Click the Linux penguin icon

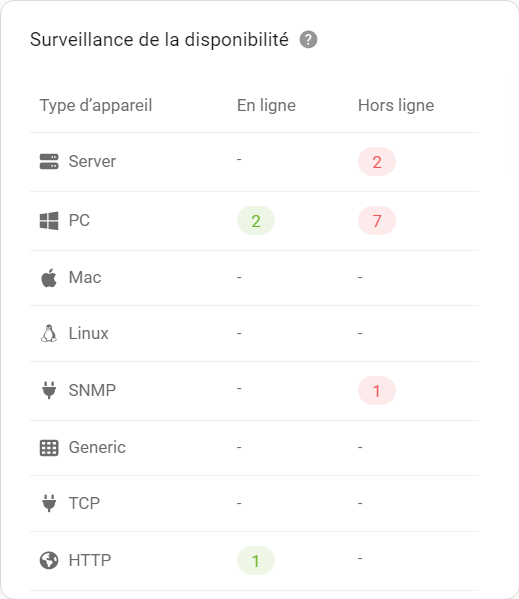[49, 333]
